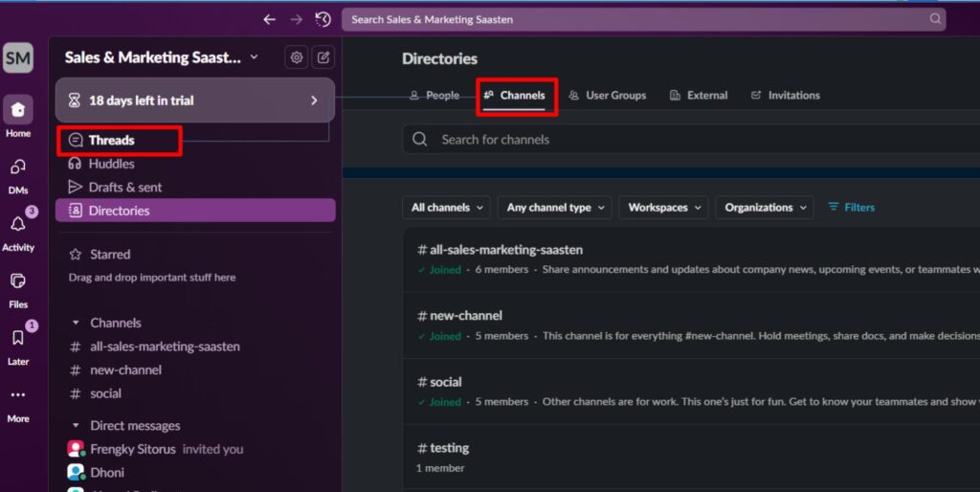The image size is (980, 492).
Task: Open the External tab
Action: click(x=699, y=96)
